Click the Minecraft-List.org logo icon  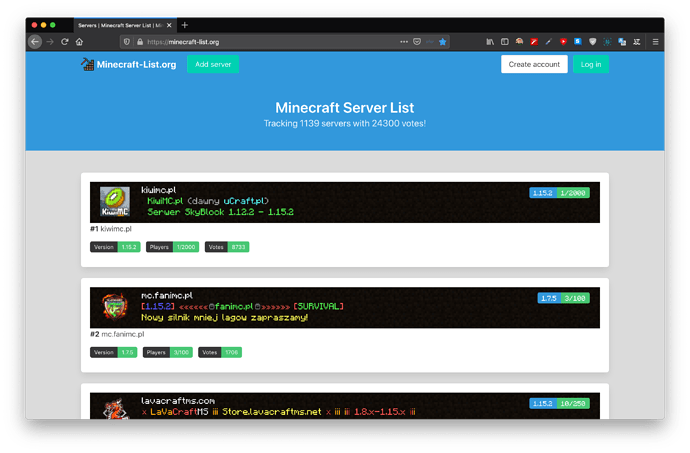point(87,64)
